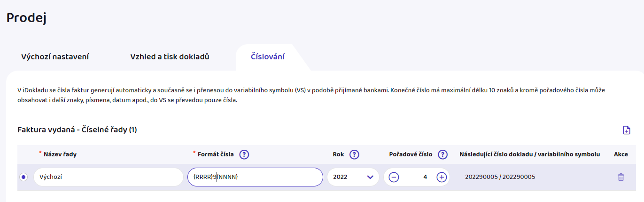
Task: Click into the Formát čísla input field
Action: point(255,177)
